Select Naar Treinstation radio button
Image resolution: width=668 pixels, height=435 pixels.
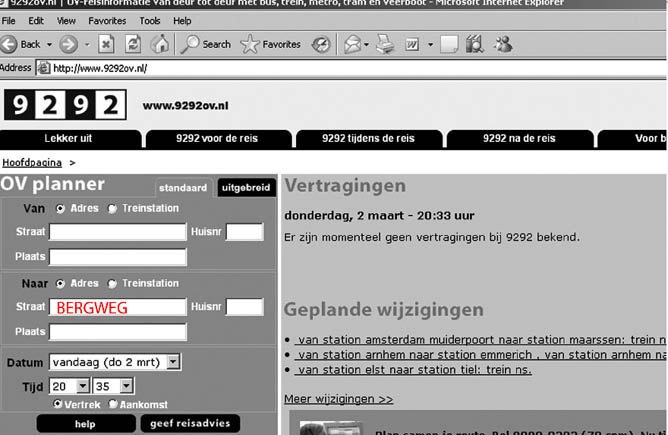point(112,284)
